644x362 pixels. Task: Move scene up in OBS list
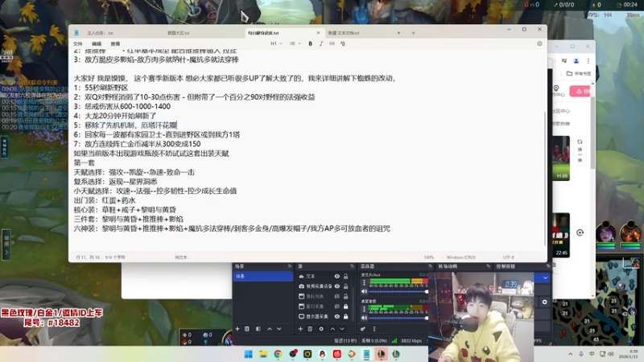(270, 329)
